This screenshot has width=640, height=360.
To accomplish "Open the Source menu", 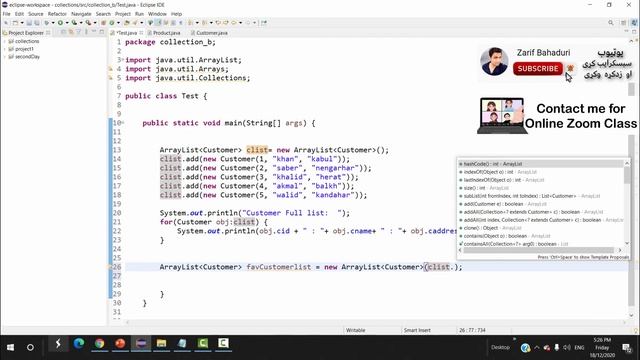I will coord(36,14).
